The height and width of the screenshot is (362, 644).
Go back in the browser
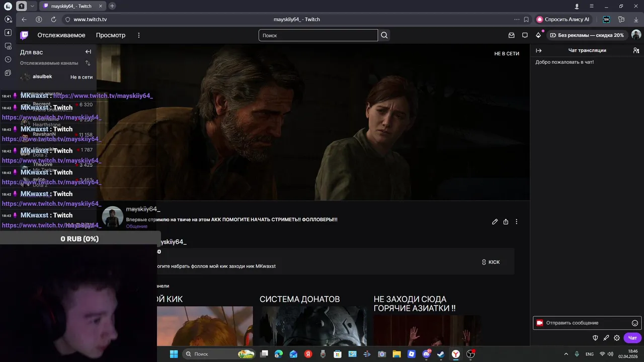24,19
